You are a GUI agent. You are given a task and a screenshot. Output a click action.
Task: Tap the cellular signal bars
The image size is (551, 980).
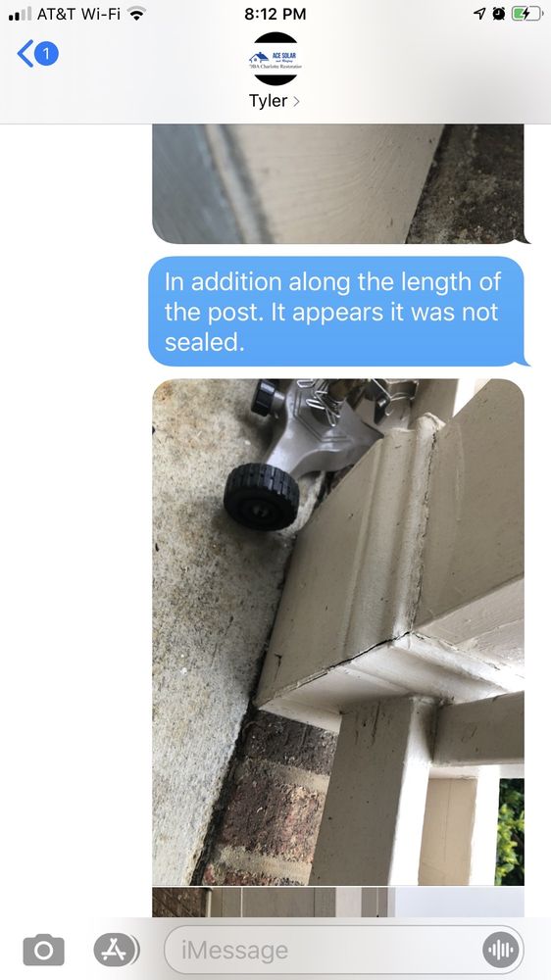pyautogui.click(x=20, y=13)
